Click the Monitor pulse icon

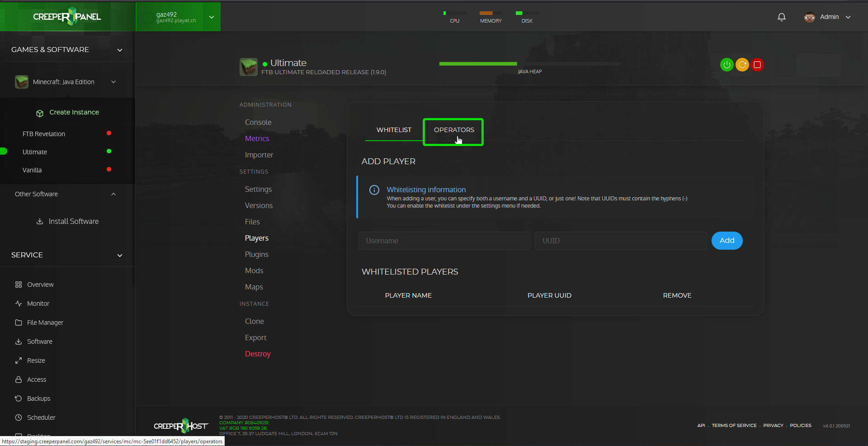19,304
